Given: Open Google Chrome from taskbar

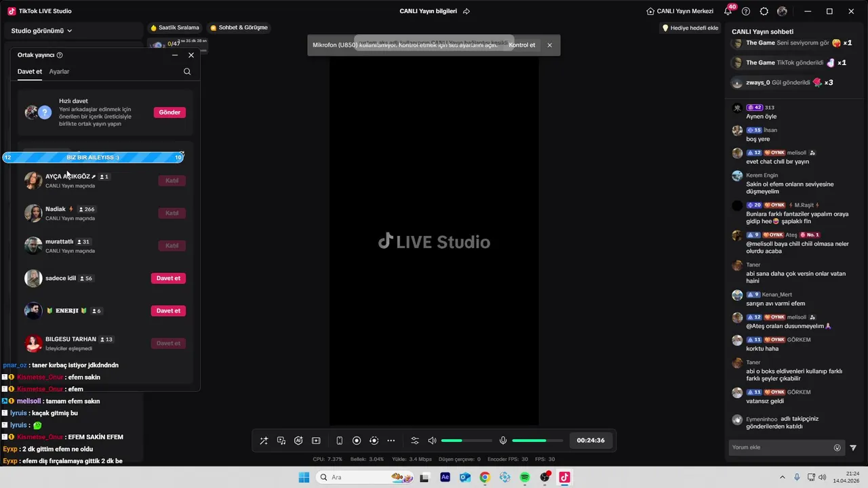Looking at the screenshot, I should [x=484, y=477].
